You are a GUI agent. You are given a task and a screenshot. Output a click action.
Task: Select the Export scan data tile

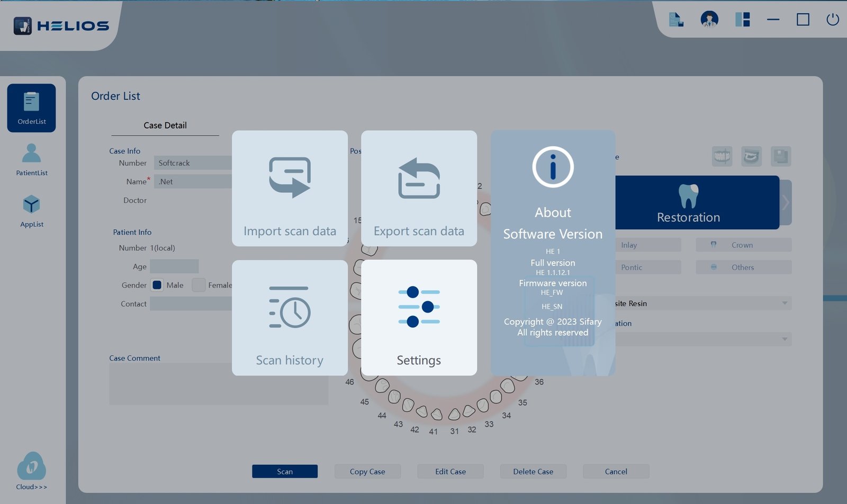(419, 188)
